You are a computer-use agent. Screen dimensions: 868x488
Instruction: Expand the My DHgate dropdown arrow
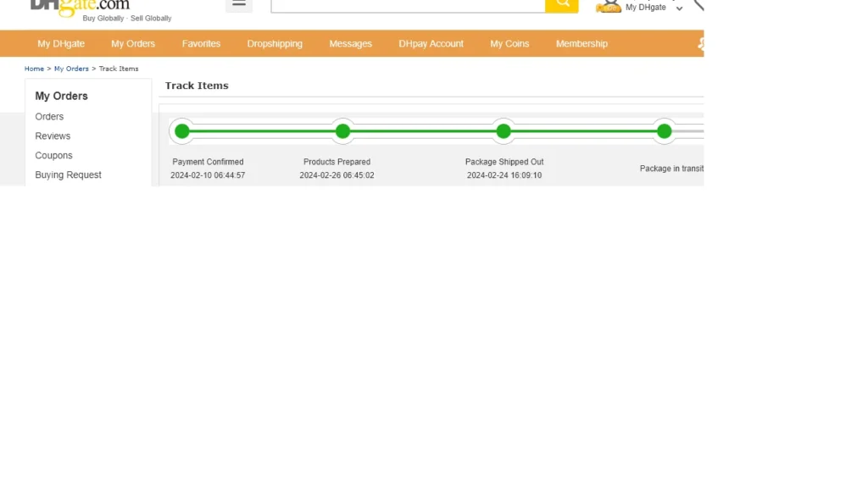coord(679,8)
